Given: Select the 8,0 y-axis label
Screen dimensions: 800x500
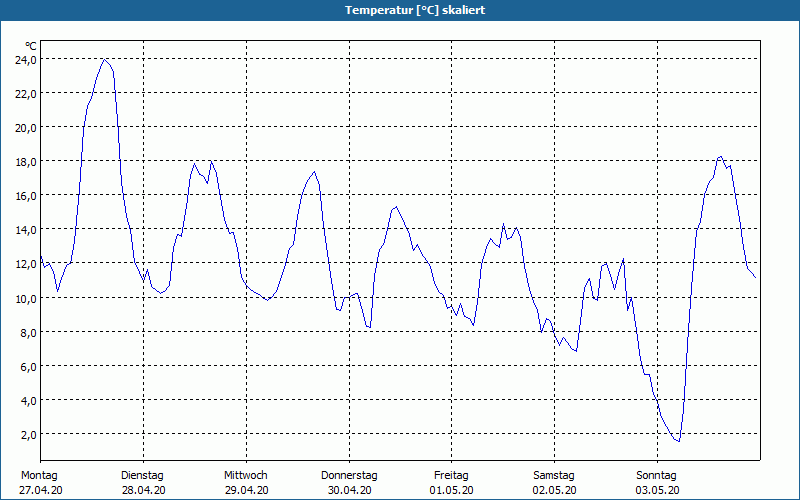Looking at the screenshot, I should [x=28, y=333].
